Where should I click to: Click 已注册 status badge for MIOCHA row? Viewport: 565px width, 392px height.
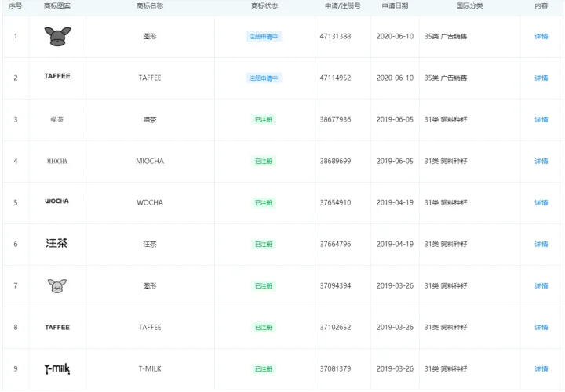point(264,162)
